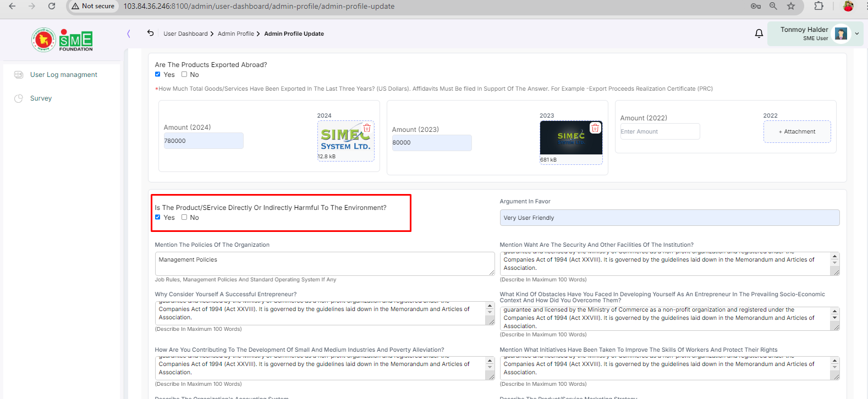Click scroll down arrow in Poverty Alleviation text area
868x399 pixels.
pyautogui.click(x=490, y=367)
